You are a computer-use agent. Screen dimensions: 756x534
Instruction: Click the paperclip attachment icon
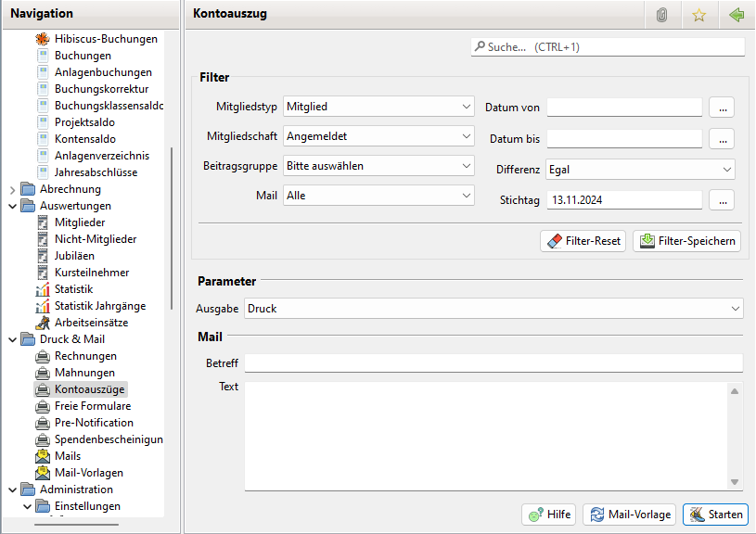click(661, 15)
